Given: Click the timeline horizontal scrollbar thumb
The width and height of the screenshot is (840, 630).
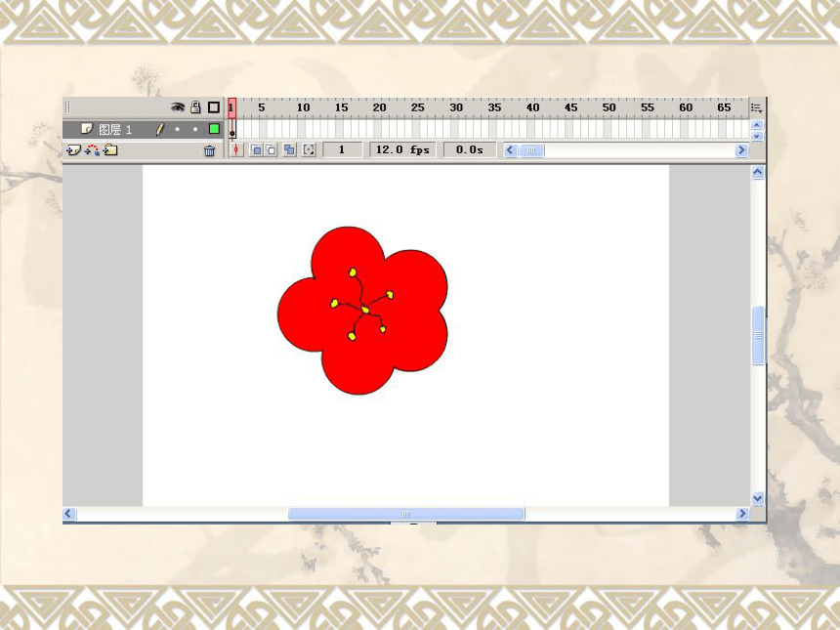Looking at the screenshot, I should point(531,150).
